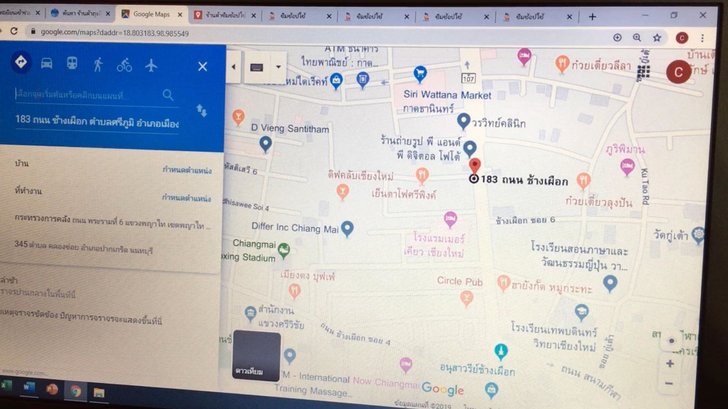
Task: Click the red destination pin
Action: pyautogui.click(x=474, y=165)
